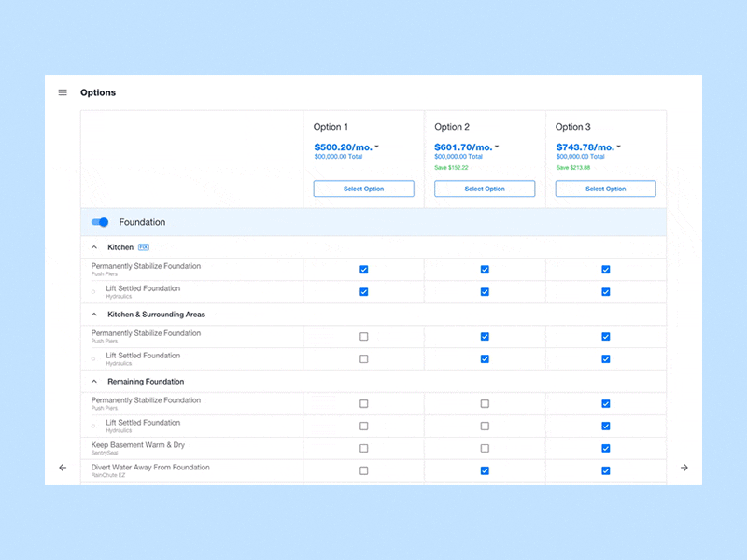Click the FIX badge next to Kitchen
Screen dimensions: 747x560
[144, 247]
